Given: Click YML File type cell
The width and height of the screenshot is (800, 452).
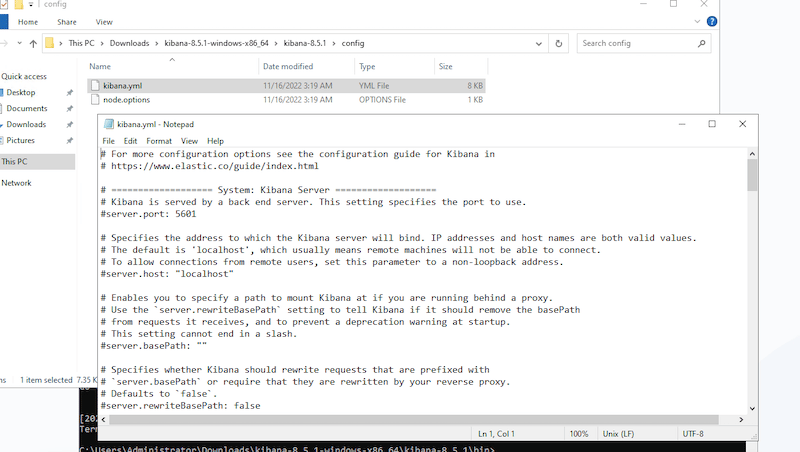Looking at the screenshot, I should point(374,86).
